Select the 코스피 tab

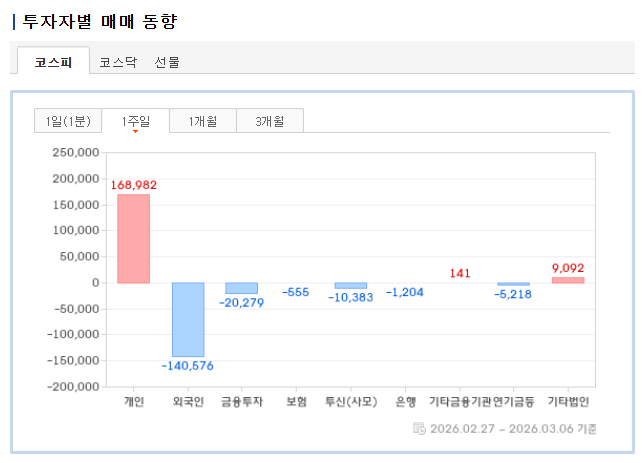(x=53, y=61)
